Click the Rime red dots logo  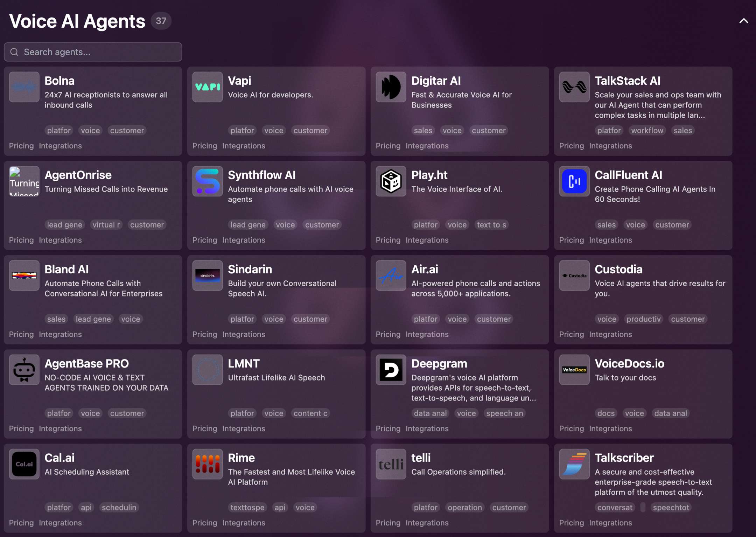click(208, 464)
